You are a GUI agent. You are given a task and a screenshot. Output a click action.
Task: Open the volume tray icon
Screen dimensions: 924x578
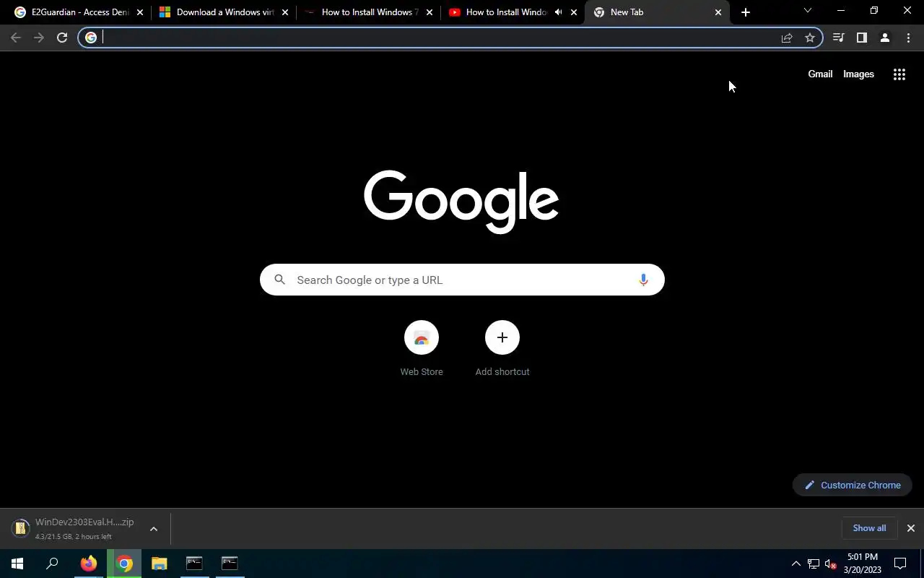[x=830, y=564]
